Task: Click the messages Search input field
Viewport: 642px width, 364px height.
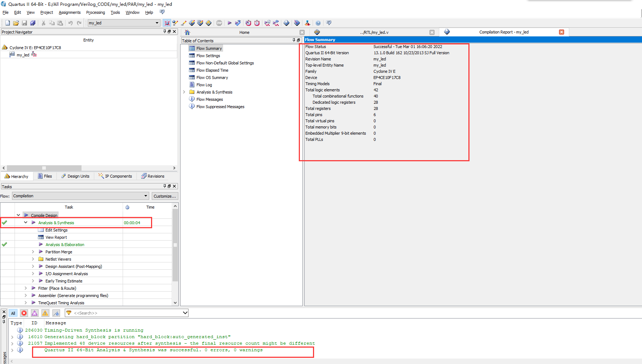Action: pyautogui.click(x=127, y=313)
